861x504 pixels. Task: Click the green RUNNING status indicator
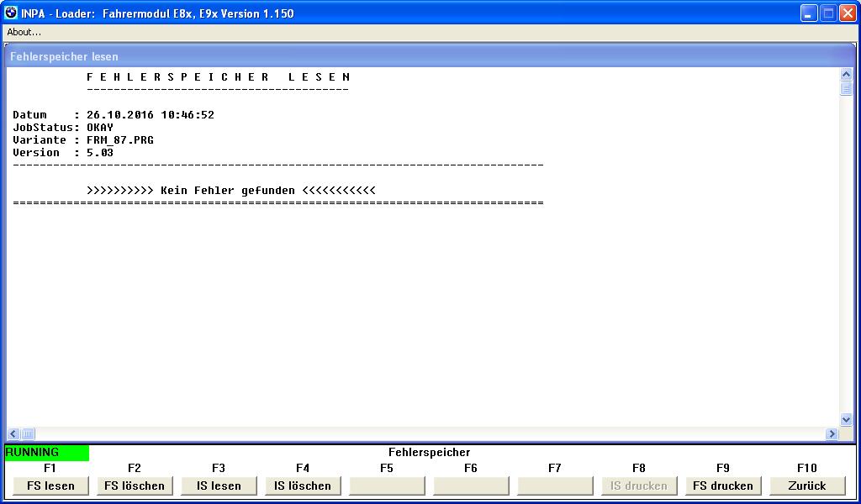(x=46, y=453)
